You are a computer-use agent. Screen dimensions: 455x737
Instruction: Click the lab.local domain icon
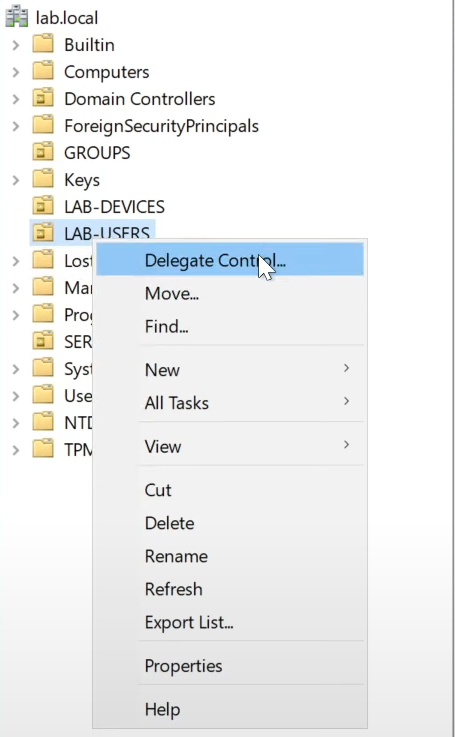17,17
